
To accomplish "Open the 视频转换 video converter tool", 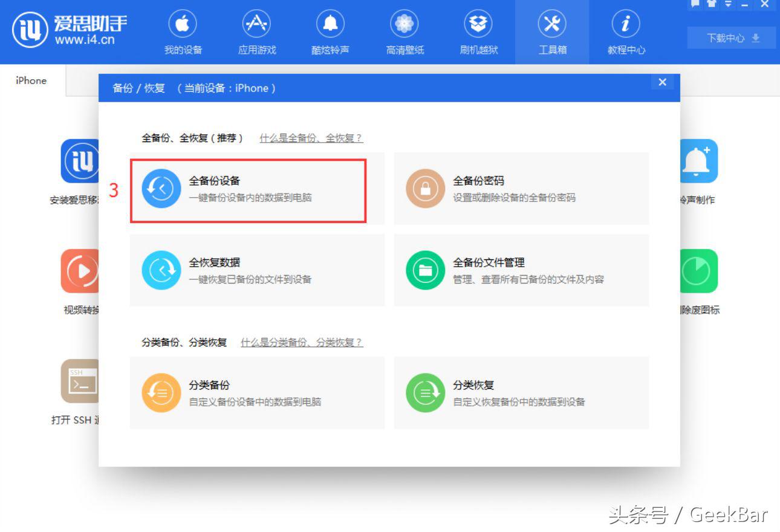I will (x=80, y=271).
